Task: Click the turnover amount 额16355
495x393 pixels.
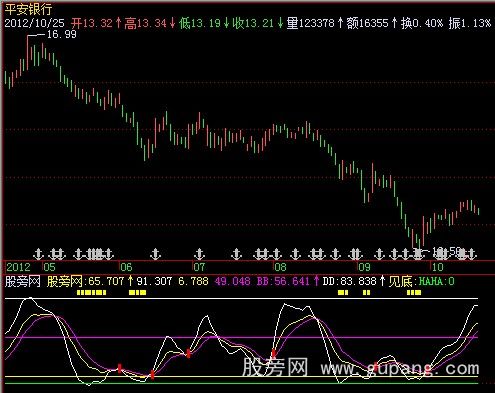Action: [367, 23]
